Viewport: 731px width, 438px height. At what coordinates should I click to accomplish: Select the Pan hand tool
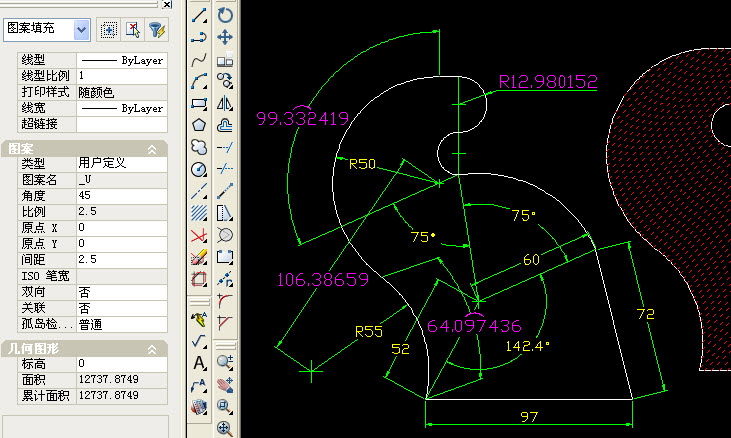(x=225, y=384)
